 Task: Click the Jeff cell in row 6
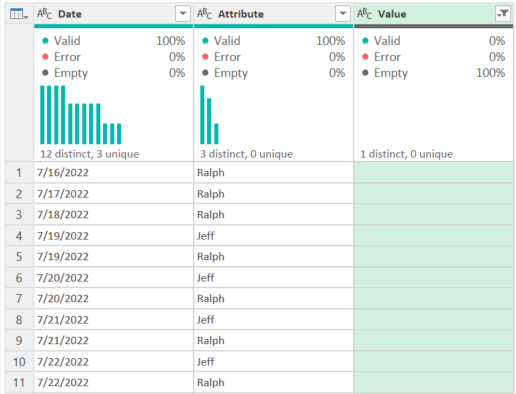tap(273, 278)
